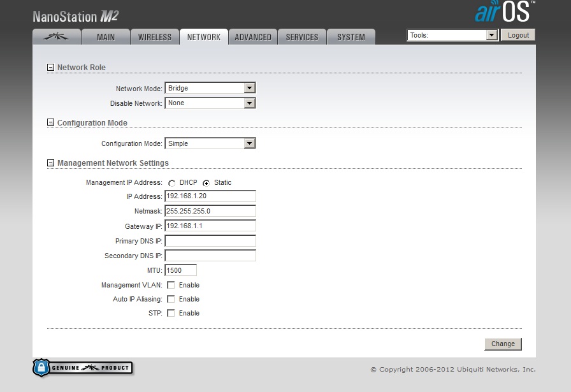Open the Disable Network dropdown

210,103
